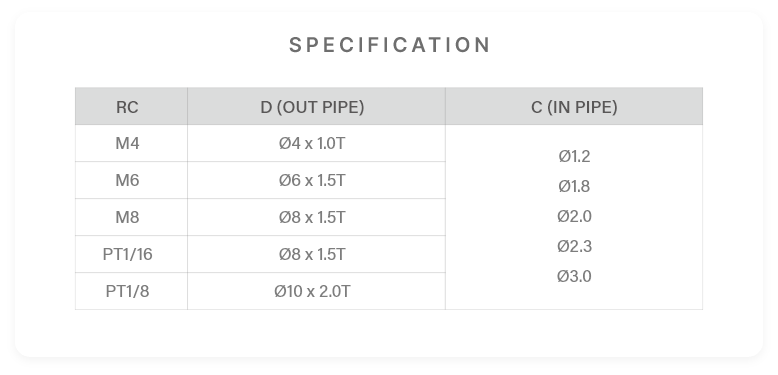Select the Ø6 x 1.5T cell
778x375 pixels.
point(317,180)
